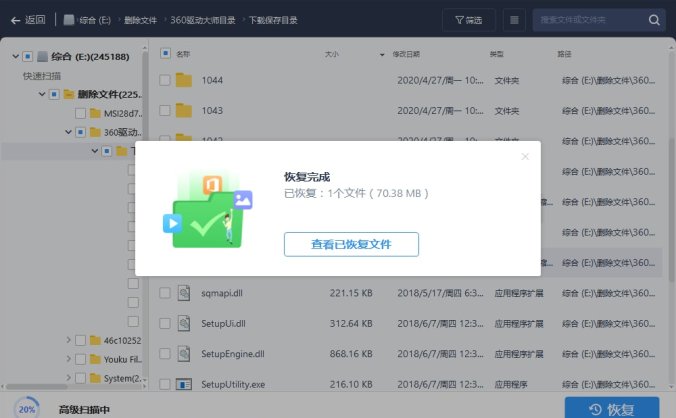Open the 筛选 filter button
The width and height of the screenshot is (676, 418).
(x=469, y=20)
